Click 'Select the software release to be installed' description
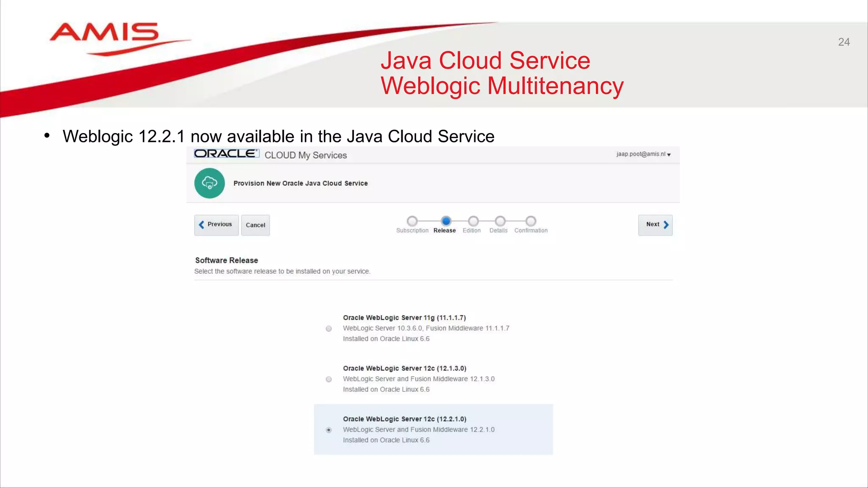 click(282, 272)
